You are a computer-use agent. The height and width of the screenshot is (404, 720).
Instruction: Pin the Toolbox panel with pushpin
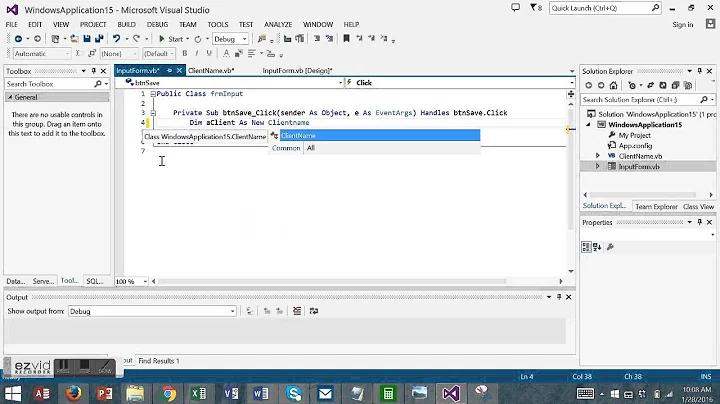[94, 71]
